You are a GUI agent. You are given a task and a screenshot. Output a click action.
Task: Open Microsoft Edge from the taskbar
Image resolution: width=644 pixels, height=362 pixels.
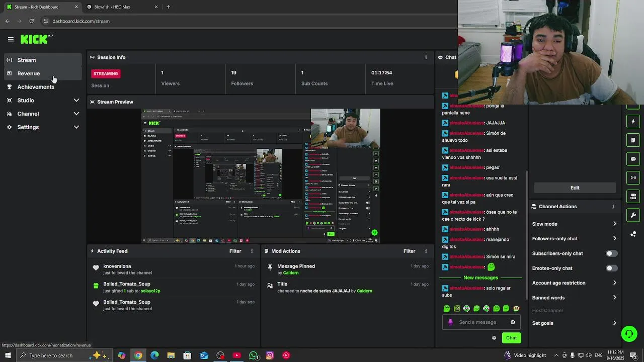(x=154, y=355)
